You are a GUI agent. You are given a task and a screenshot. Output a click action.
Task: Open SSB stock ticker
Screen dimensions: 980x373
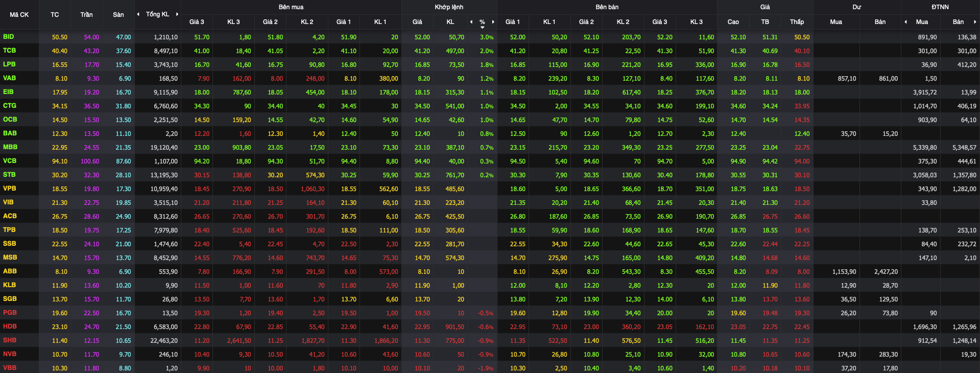tap(9, 244)
